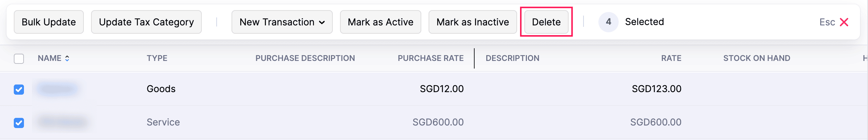Click Update Tax Category button
868x140 pixels.
click(x=146, y=22)
